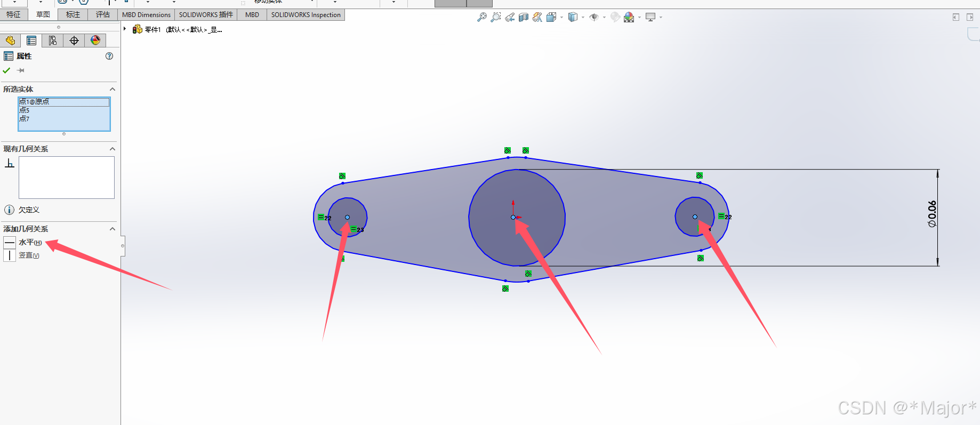980x425 pixels.
Task: Pin the property panel open
Action: click(21, 70)
